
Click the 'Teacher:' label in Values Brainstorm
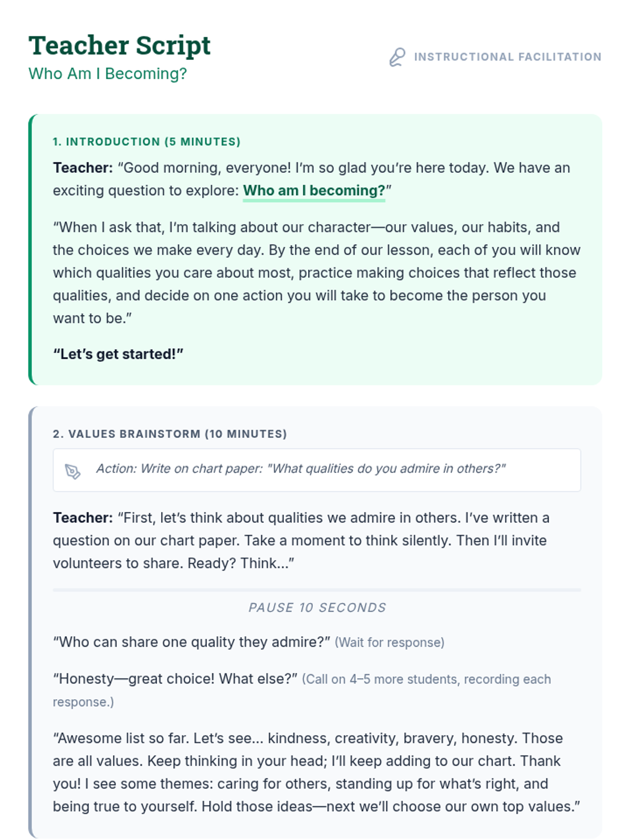82,518
